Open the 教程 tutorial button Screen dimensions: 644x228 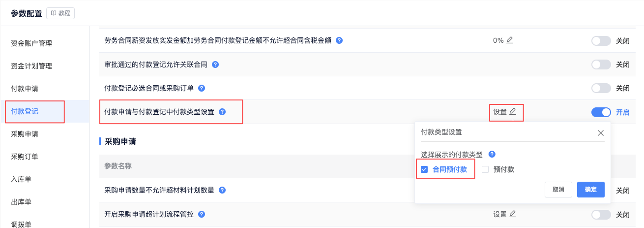pyautogui.click(x=60, y=13)
